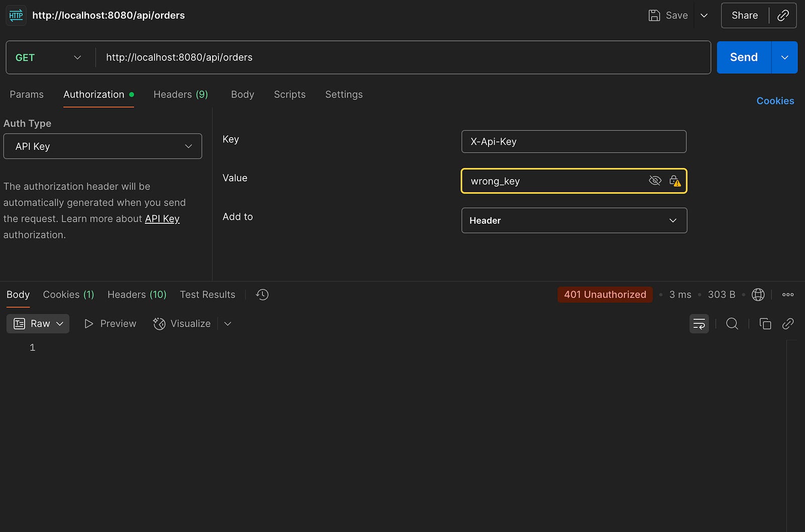Copy response link with chain icon
Screen dimensions: 805x532
788,324
